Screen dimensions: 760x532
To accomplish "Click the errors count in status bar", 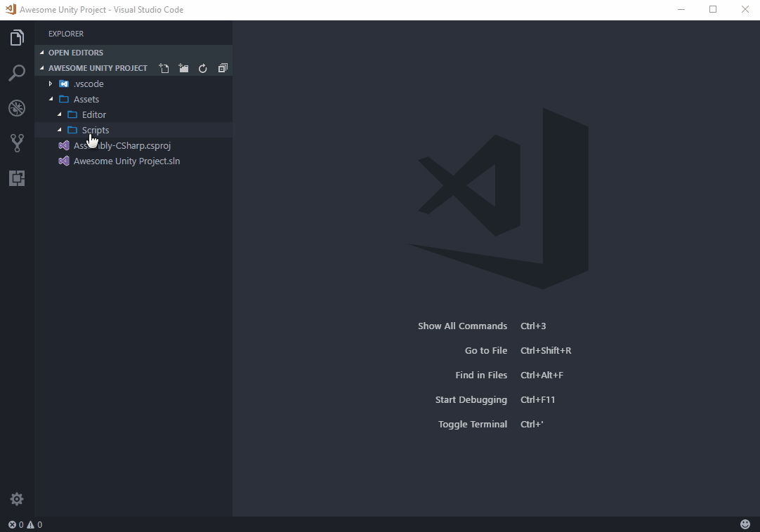I will point(16,525).
